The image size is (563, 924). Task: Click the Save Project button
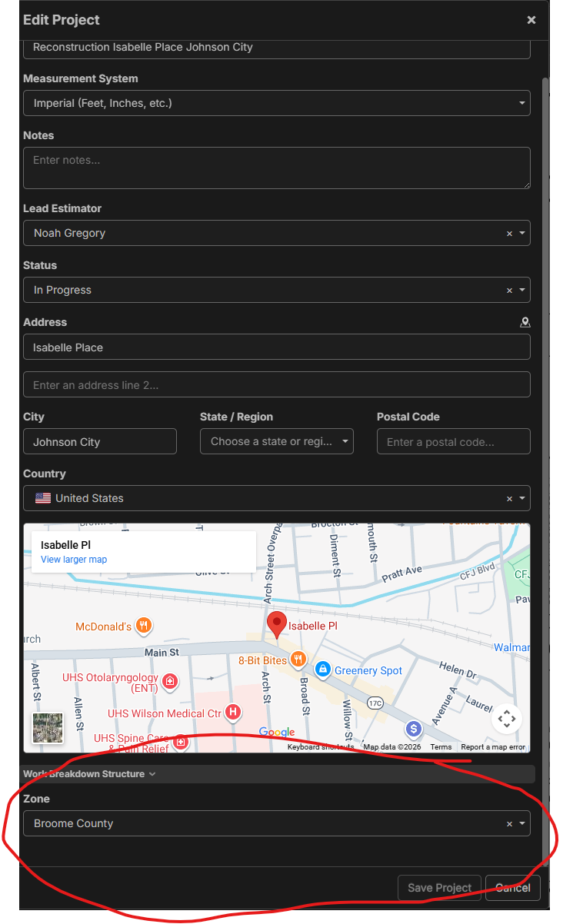(x=439, y=888)
